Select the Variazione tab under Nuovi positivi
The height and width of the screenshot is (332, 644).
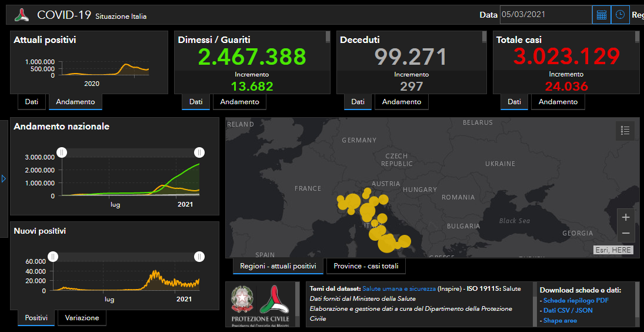[82, 318]
